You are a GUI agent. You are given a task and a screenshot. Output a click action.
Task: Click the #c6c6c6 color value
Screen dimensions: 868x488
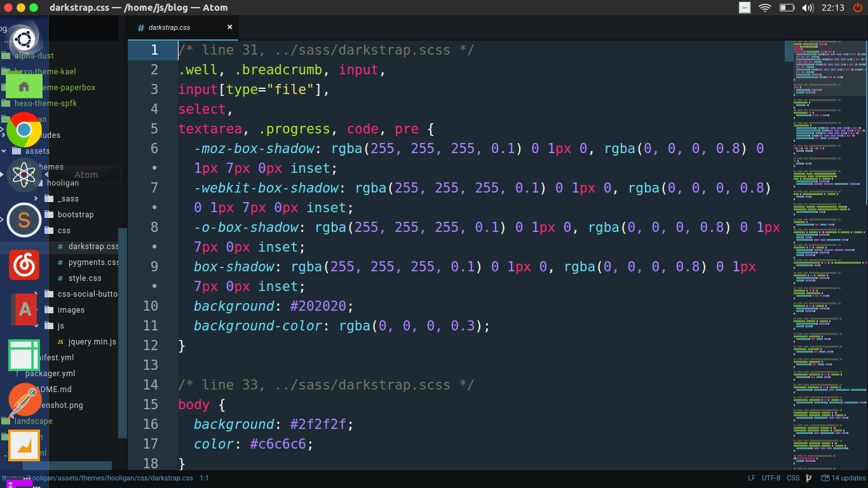coord(278,444)
